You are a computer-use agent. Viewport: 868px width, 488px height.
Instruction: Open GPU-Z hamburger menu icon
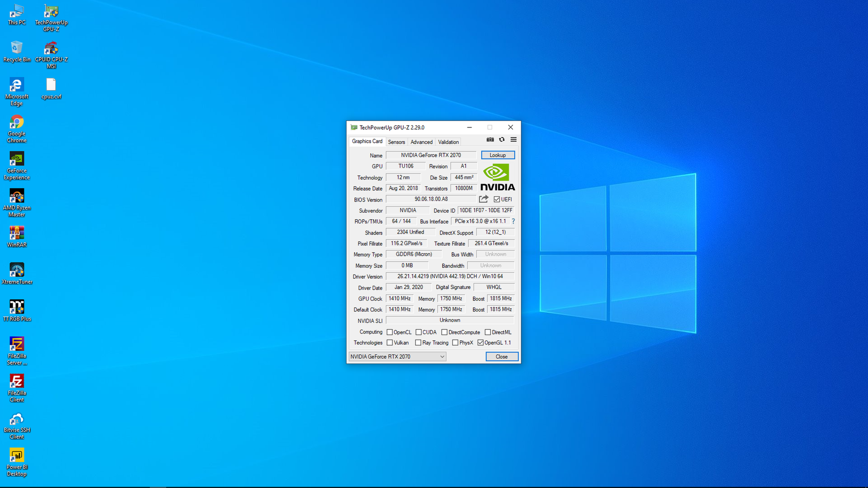[x=514, y=140]
